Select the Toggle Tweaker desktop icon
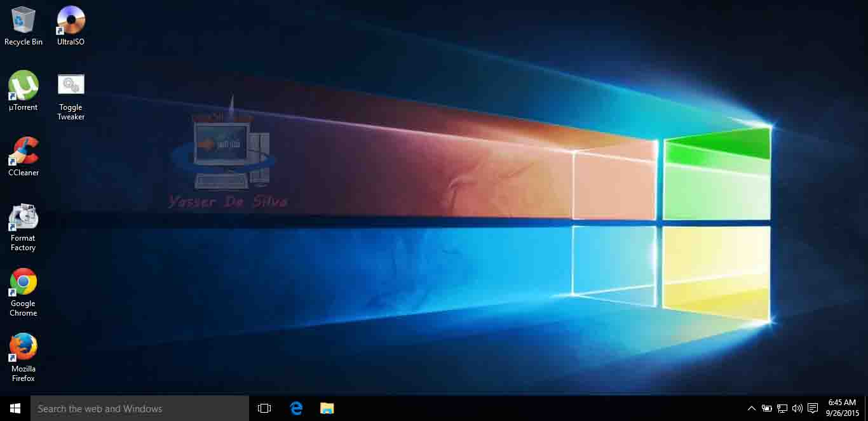Screen dimensions: 868x421 [71, 97]
